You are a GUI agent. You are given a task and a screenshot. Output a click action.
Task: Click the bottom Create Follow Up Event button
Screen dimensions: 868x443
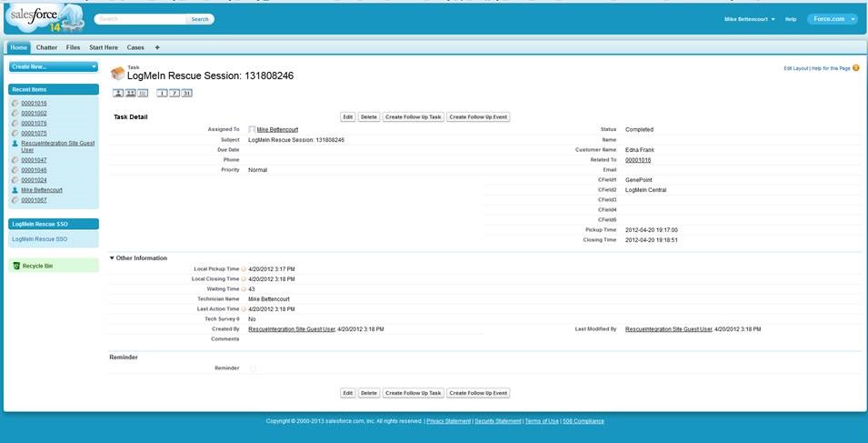[478, 393]
